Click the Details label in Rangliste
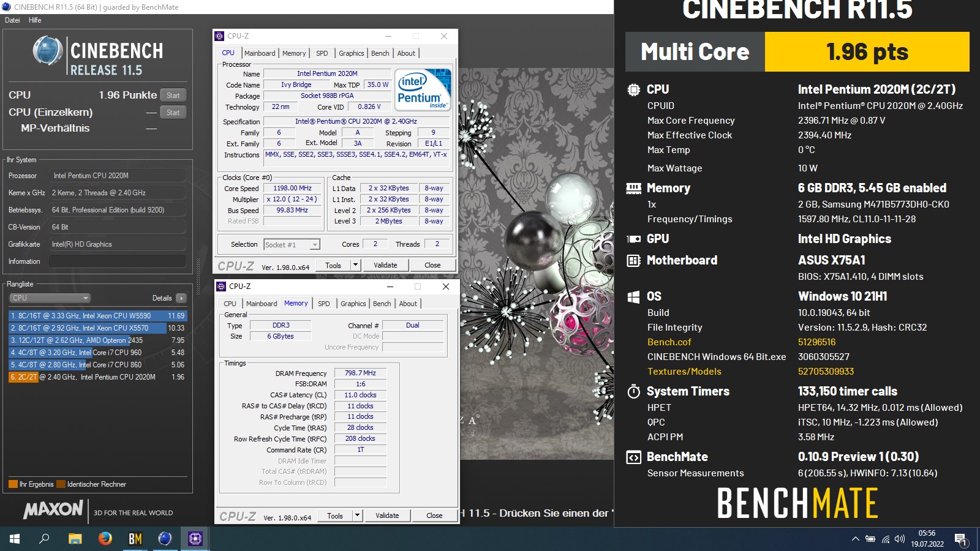This screenshot has height=551, width=980. pos(162,298)
